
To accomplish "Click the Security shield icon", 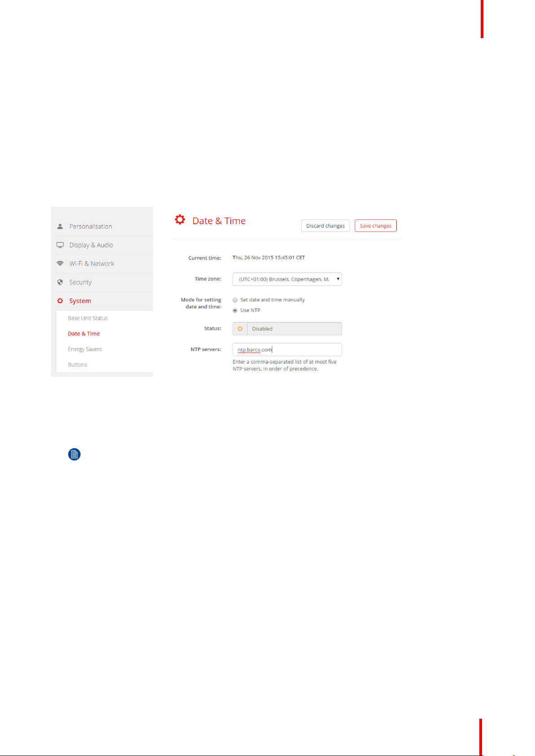I will coord(60,282).
